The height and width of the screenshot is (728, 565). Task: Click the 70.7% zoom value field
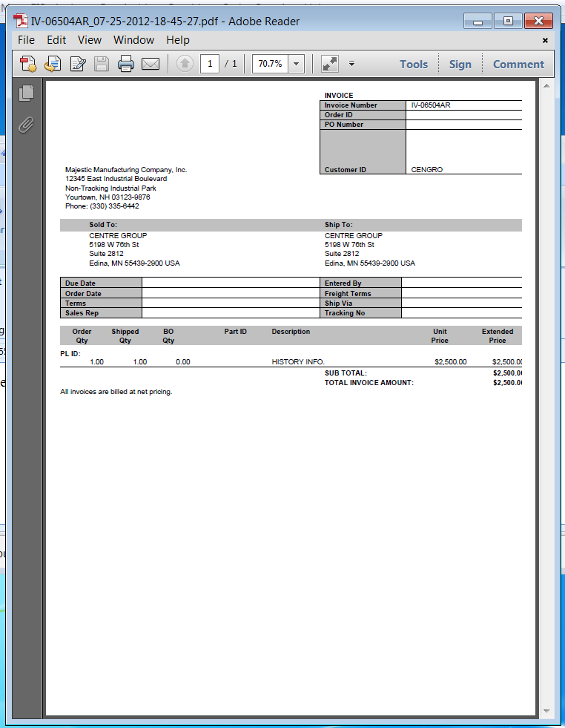tap(270, 64)
